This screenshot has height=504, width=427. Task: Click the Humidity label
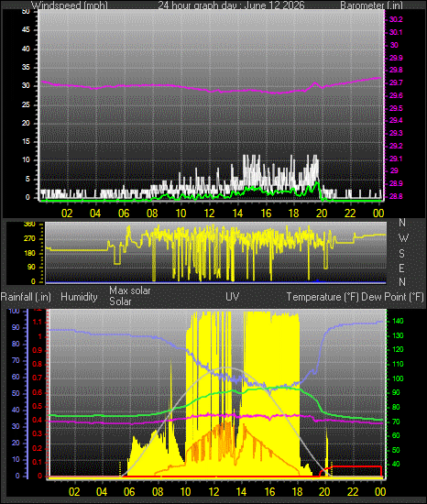tap(79, 297)
